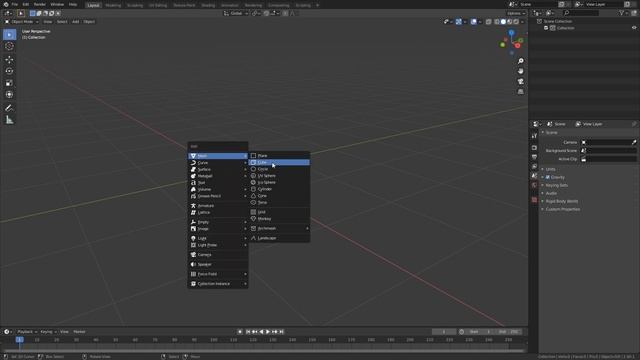Screen dimensions: 640x360
Task: Open the Tool properties tab icon
Action: (534, 136)
